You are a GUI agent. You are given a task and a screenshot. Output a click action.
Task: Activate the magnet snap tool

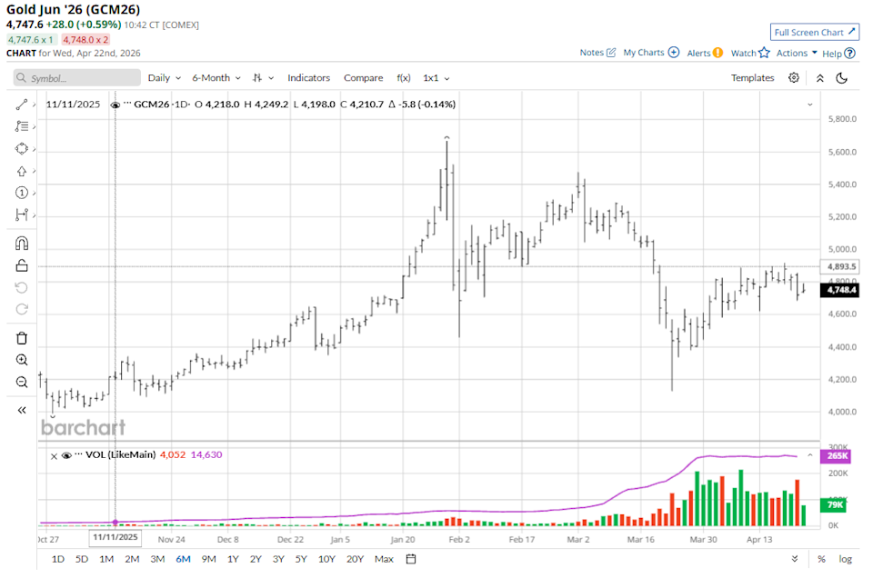tap(22, 243)
